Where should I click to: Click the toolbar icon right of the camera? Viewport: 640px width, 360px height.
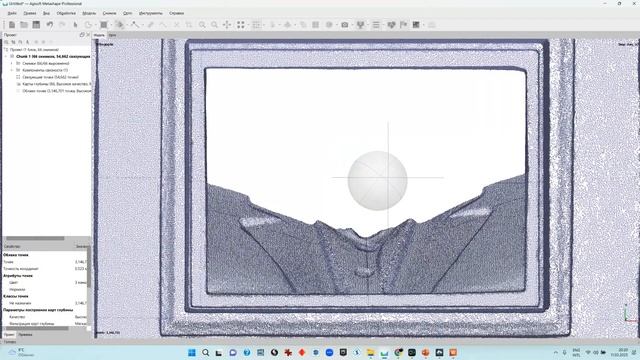(360, 25)
